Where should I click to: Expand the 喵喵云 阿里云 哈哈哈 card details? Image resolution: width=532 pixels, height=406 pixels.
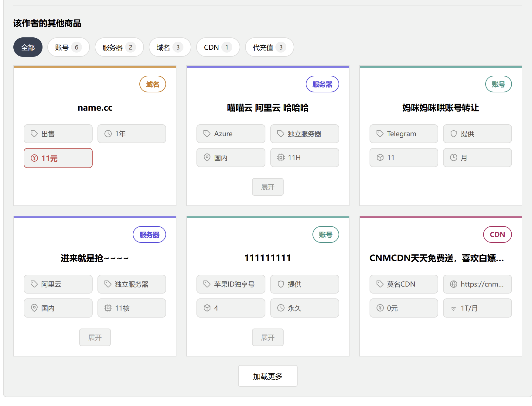(x=268, y=187)
